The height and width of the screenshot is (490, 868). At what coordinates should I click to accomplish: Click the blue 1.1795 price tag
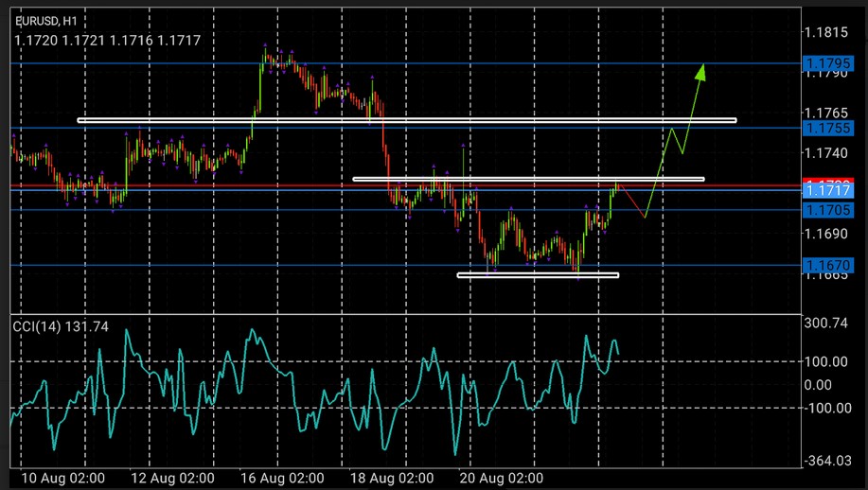click(x=824, y=63)
